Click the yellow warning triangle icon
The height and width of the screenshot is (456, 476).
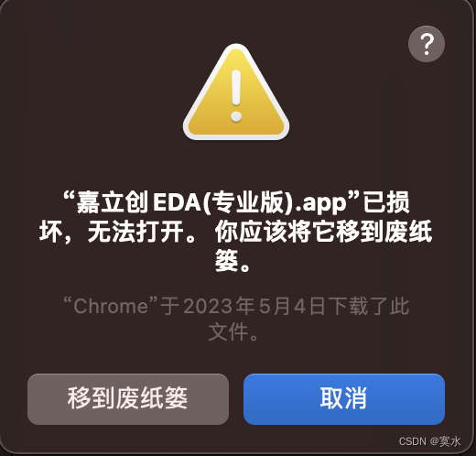pyautogui.click(x=236, y=92)
